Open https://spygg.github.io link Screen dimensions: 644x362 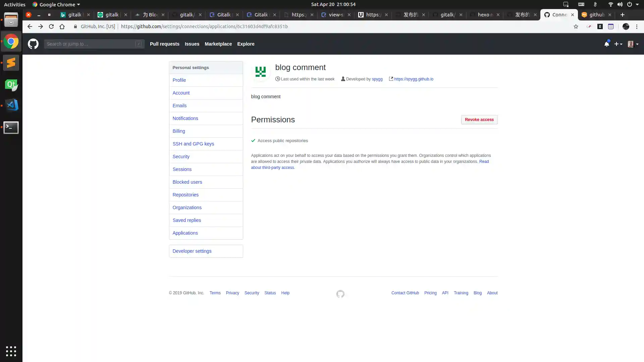click(x=414, y=79)
